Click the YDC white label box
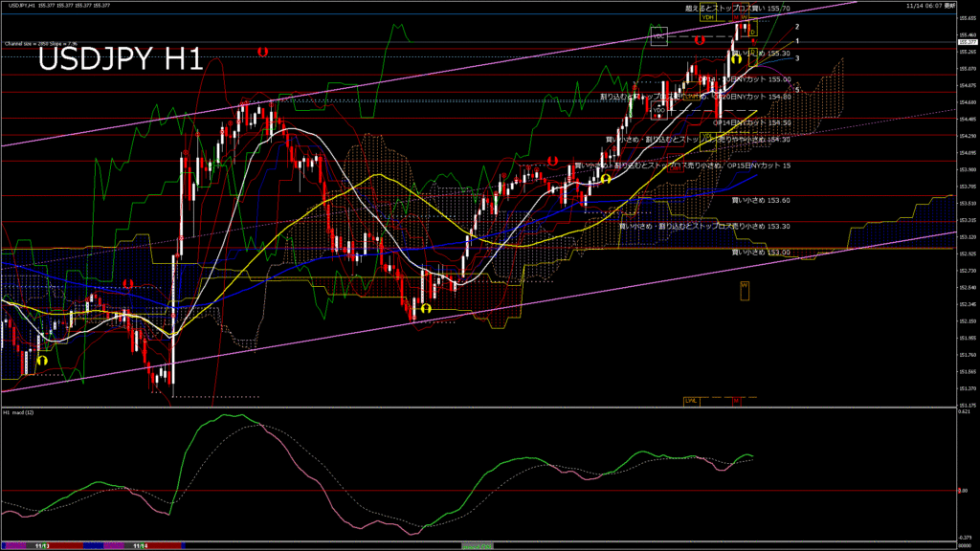Viewport: 980px width, 551px height. tap(658, 37)
